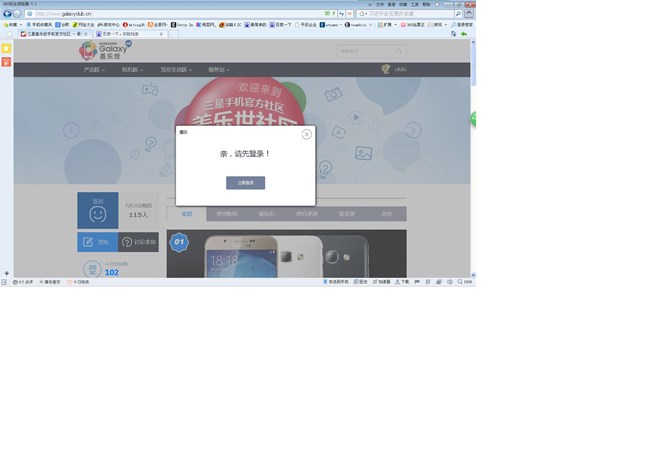Viewport: 650px width, 475px height.
Task: Select the 全部 content tab
Action: click(186, 214)
